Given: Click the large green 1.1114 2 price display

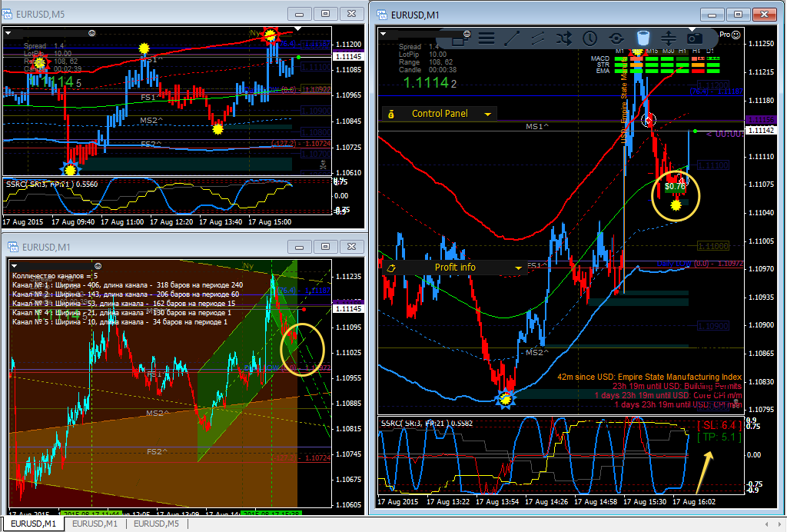Looking at the screenshot, I should click(430, 83).
